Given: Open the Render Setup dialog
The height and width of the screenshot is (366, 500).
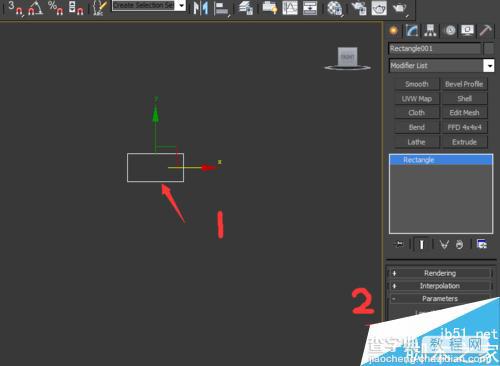Looking at the screenshot, I should point(359,8).
